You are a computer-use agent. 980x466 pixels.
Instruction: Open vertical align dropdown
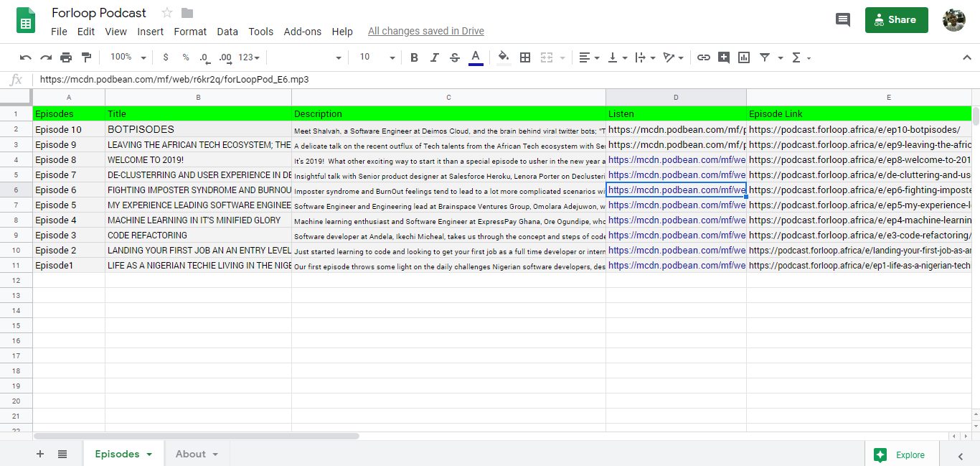[x=618, y=57]
